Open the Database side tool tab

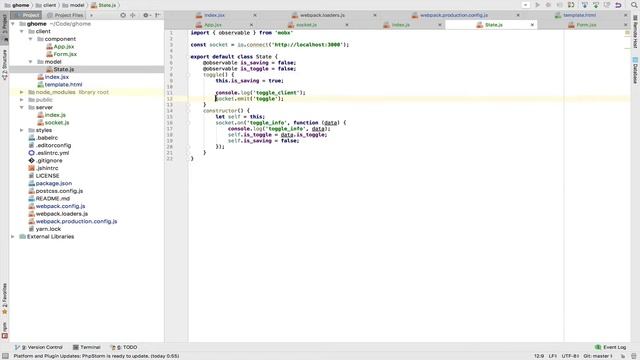(635, 70)
